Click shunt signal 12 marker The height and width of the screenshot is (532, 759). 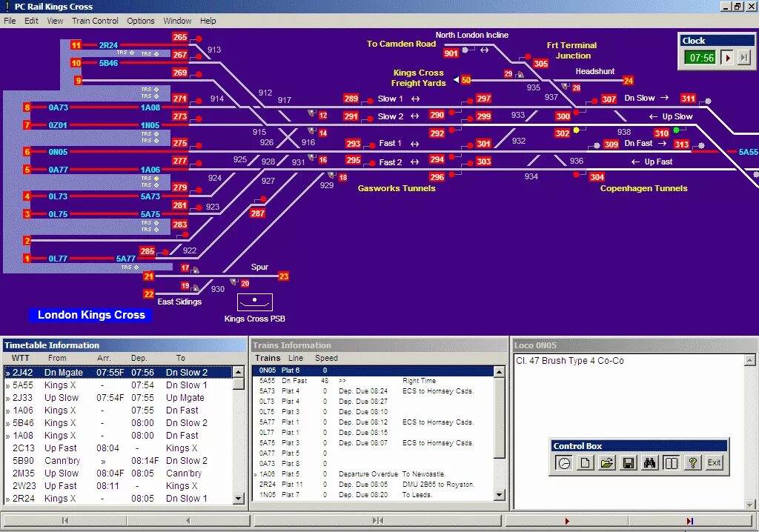[323, 115]
